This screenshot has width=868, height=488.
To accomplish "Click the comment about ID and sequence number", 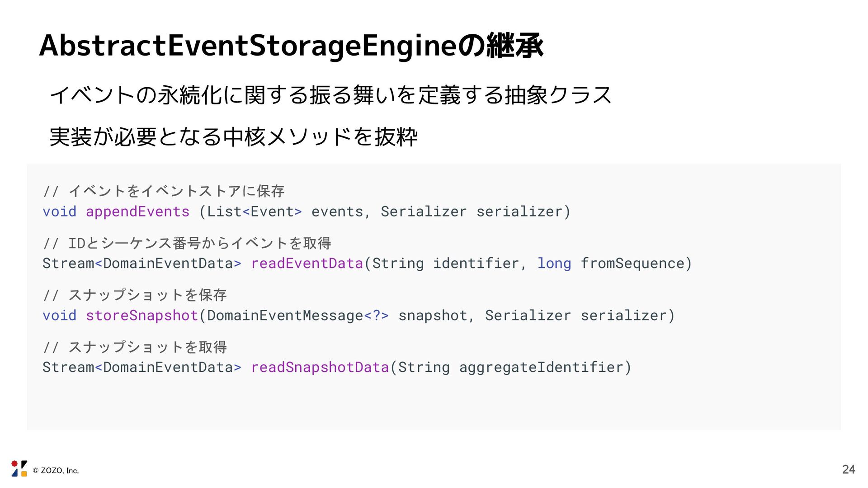I will [187, 243].
